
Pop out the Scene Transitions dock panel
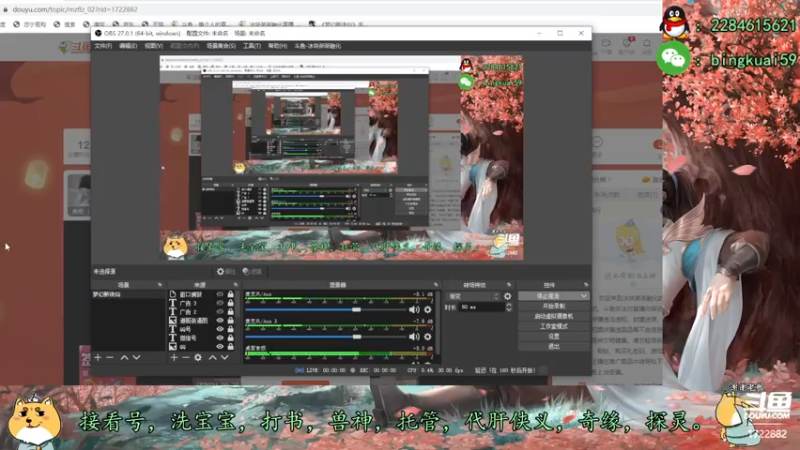click(509, 285)
